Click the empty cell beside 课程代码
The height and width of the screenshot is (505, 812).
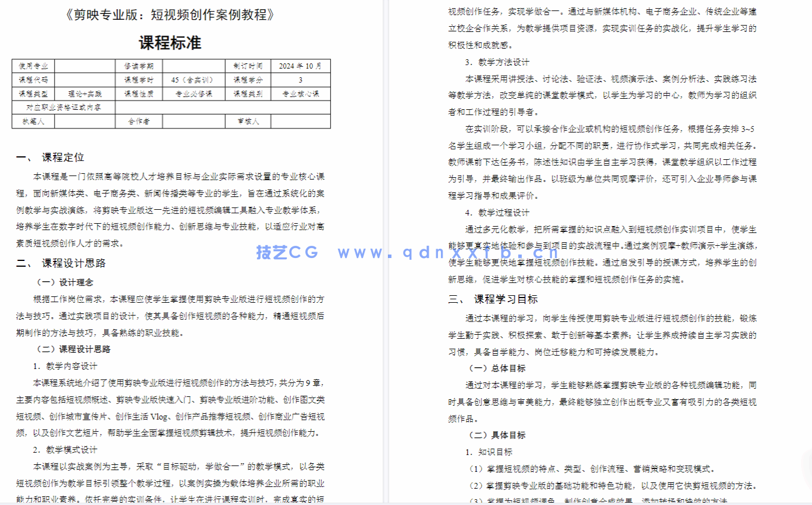coord(85,80)
